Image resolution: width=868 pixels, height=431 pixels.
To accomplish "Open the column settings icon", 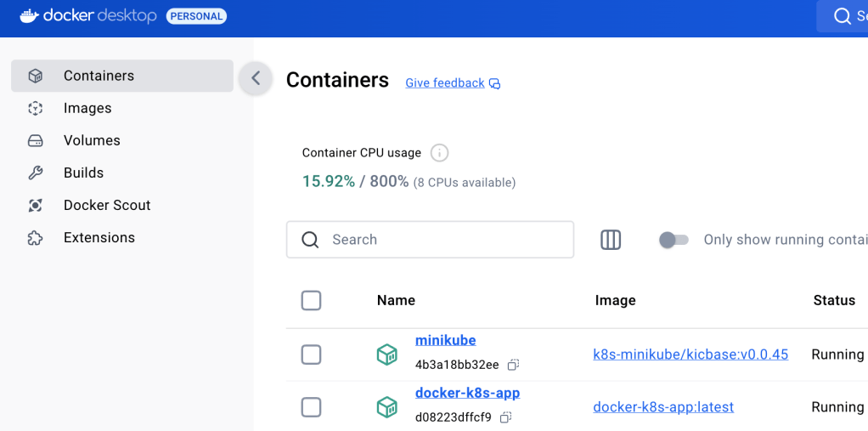I will [611, 240].
